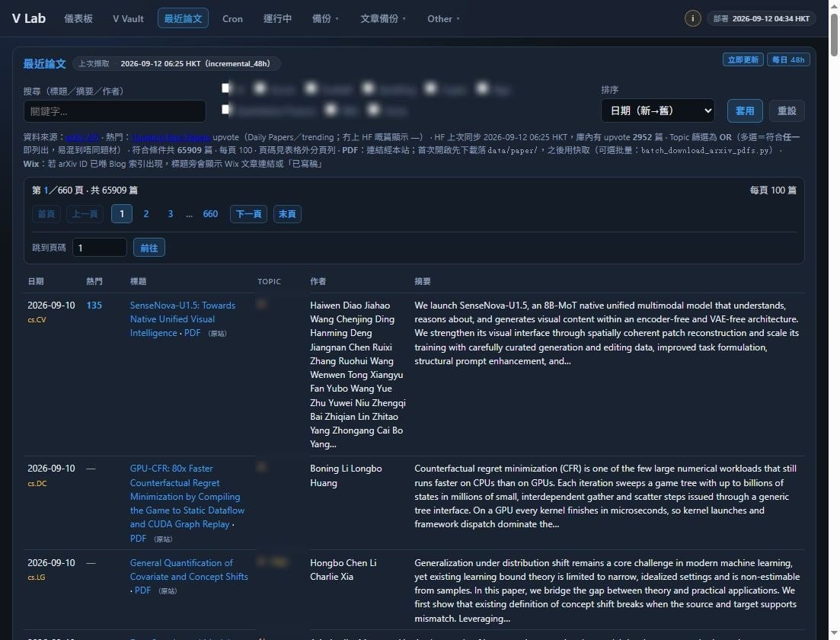Focus the 跳到頁碼 page number field

[x=100, y=248]
